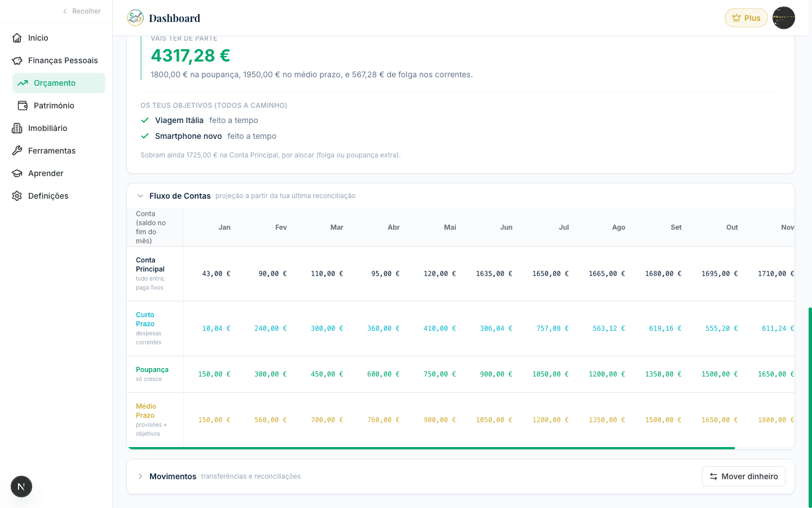Click the Fluxo de Contas heading

pyautogui.click(x=180, y=196)
